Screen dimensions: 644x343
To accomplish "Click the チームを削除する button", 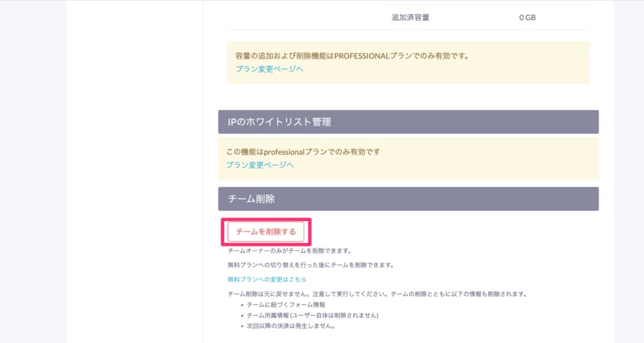I will tap(266, 232).
